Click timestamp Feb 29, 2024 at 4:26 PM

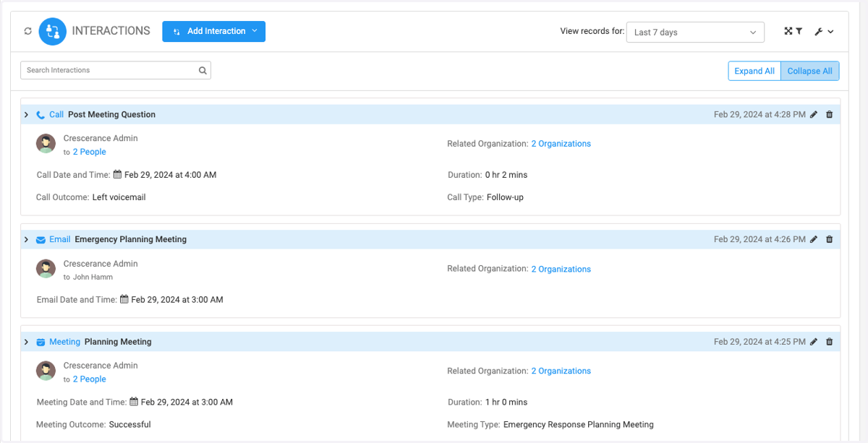[759, 239]
